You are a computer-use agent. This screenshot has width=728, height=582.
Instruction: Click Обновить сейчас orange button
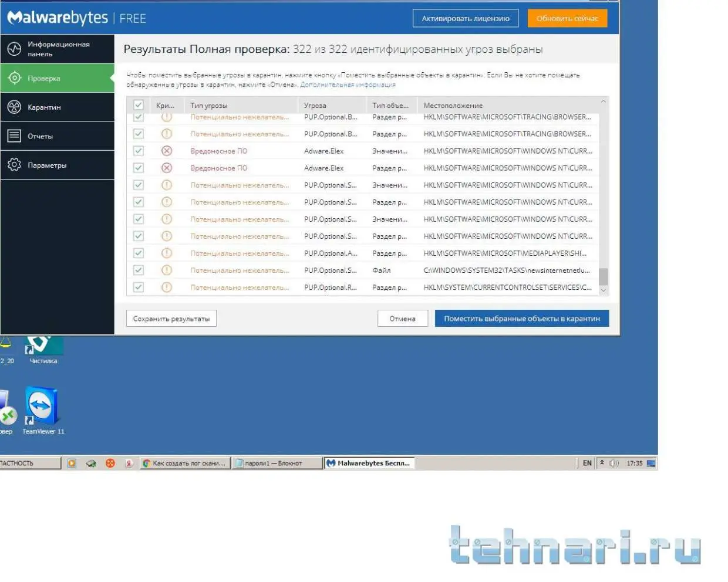pyautogui.click(x=567, y=18)
